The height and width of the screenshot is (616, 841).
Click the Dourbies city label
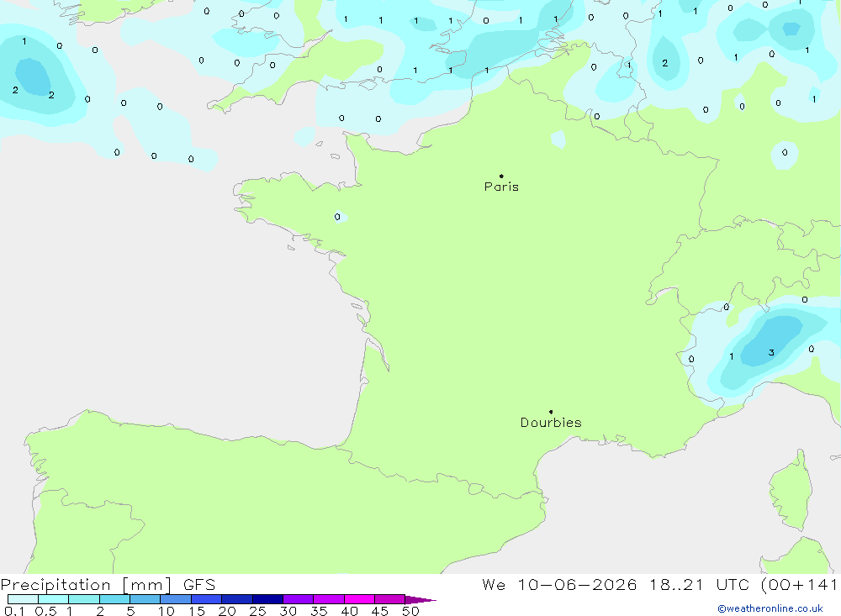coord(551,423)
